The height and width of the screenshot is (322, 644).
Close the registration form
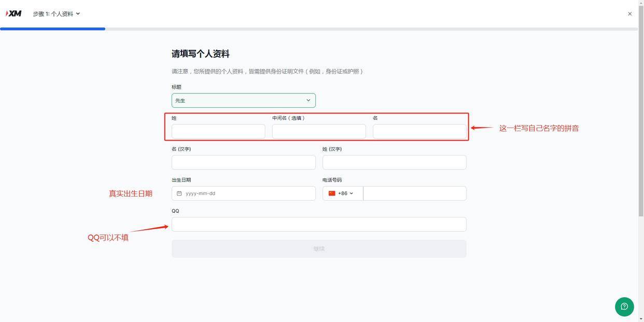[x=629, y=13]
